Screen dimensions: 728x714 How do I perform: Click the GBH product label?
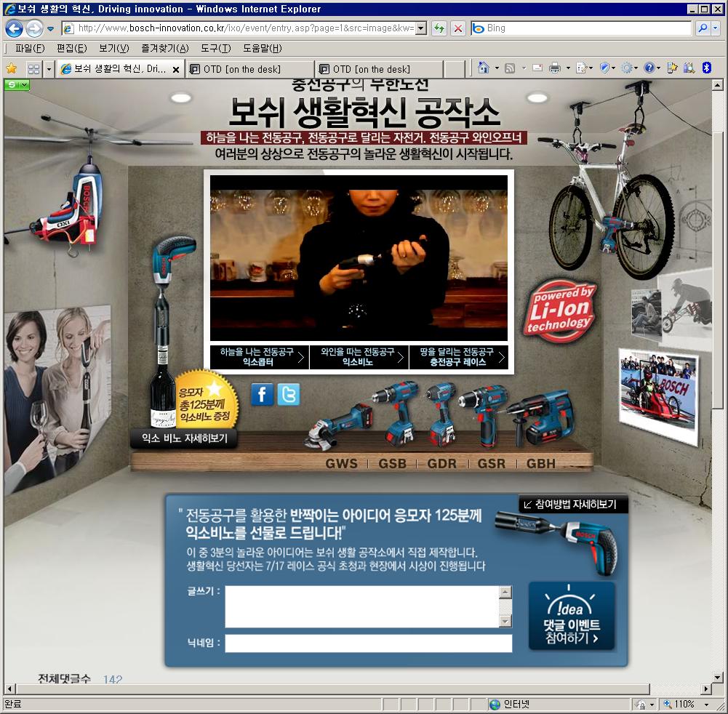(x=541, y=463)
